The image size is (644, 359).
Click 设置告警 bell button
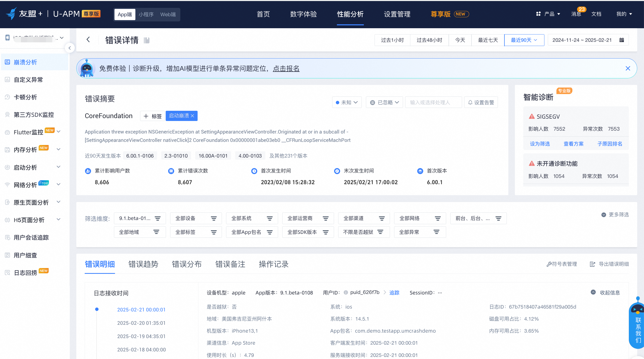[481, 102]
